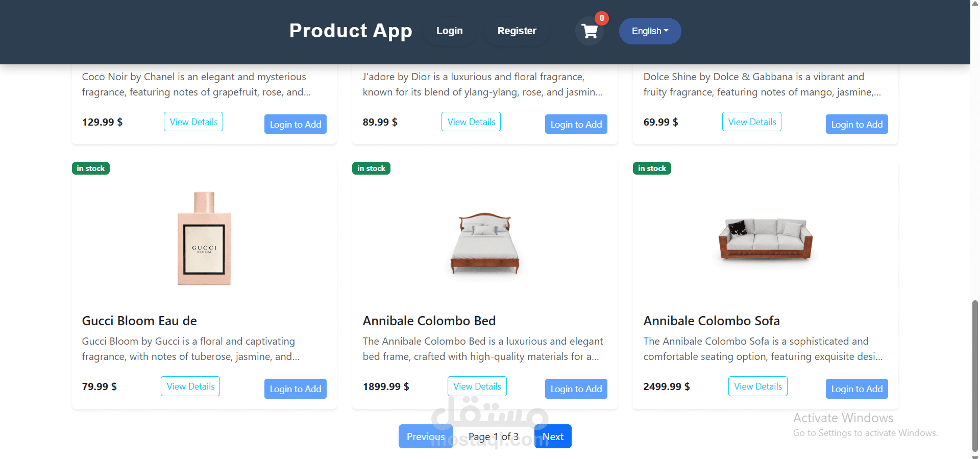View Details for Annibale Colombo Sofa
The image size is (980, 459).
click(757, 386)
